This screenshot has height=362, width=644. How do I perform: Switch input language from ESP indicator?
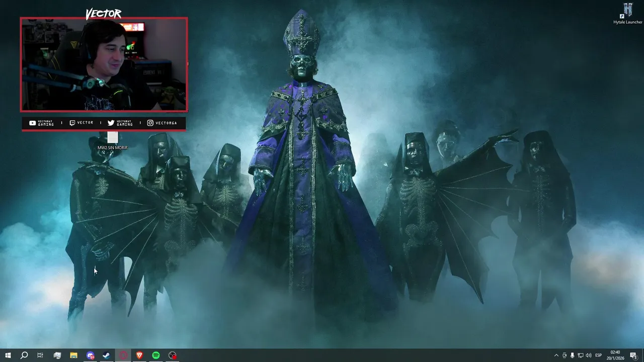(x=599, y=355)
